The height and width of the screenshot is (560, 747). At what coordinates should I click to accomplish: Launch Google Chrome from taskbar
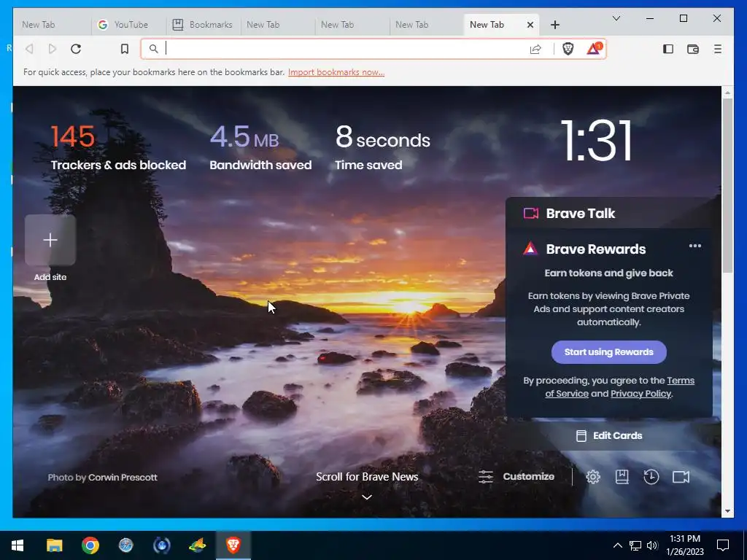click(90, 545)
